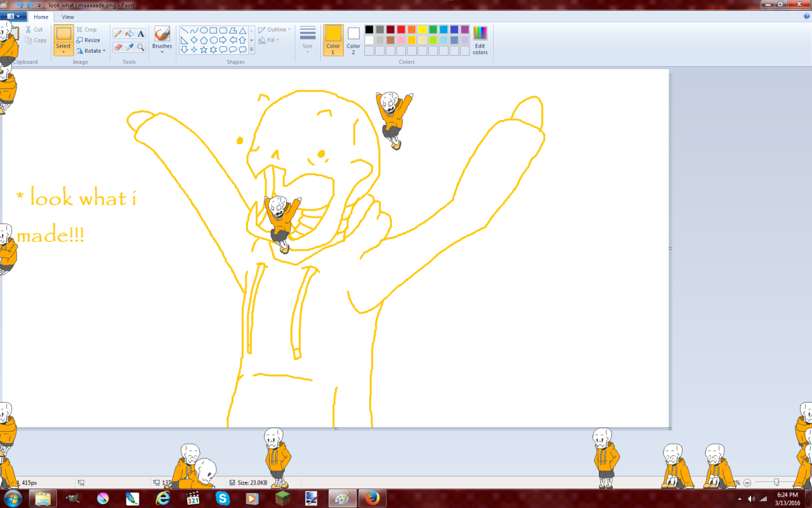Click the zoom slider handle
812x508 pixels.
(x=776, y=483)
